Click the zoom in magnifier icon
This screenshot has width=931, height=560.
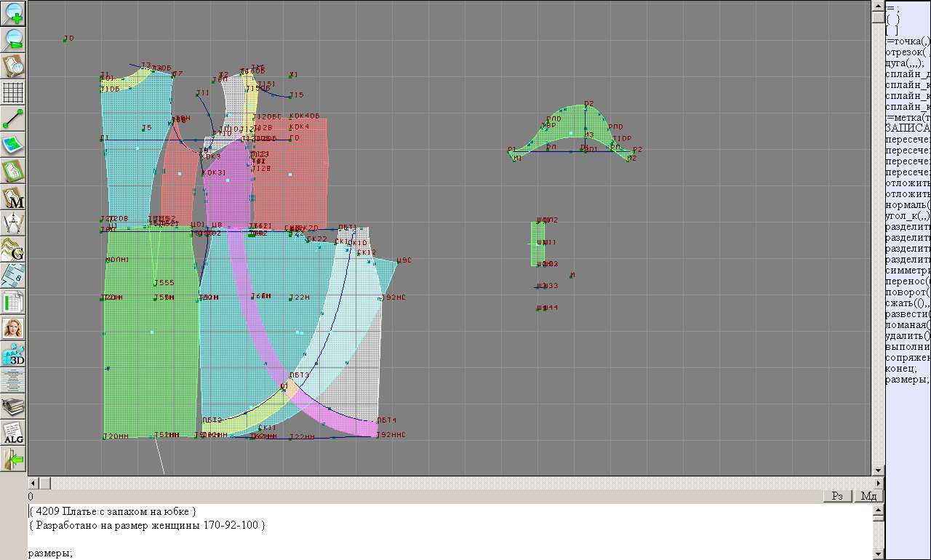click(x=14, y=13)
